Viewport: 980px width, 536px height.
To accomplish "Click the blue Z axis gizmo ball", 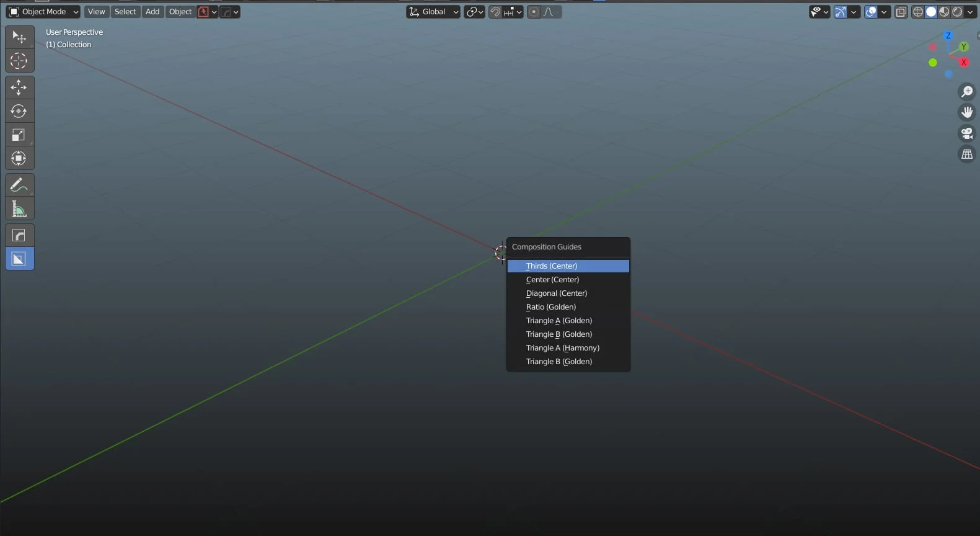I will tap(948, 36).
